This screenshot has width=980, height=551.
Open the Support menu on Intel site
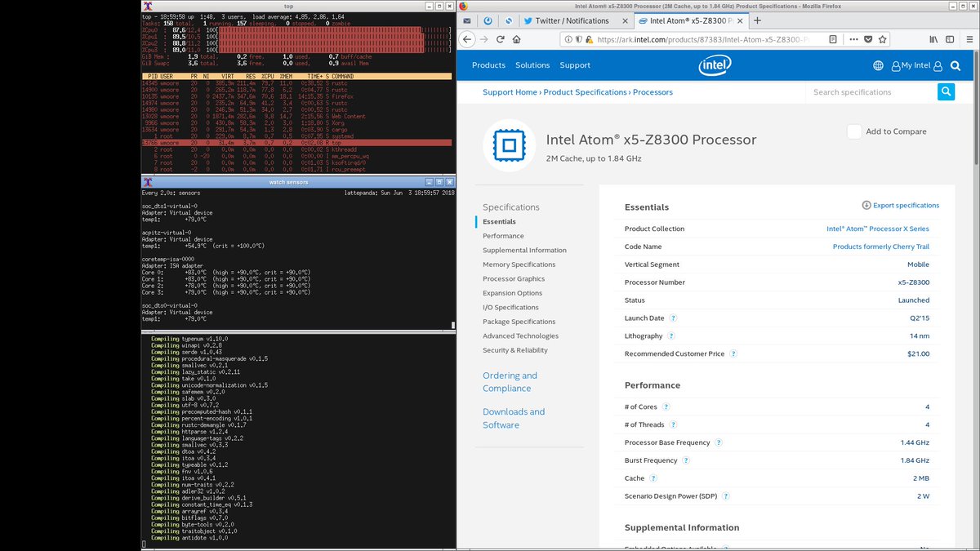(575, 65)
